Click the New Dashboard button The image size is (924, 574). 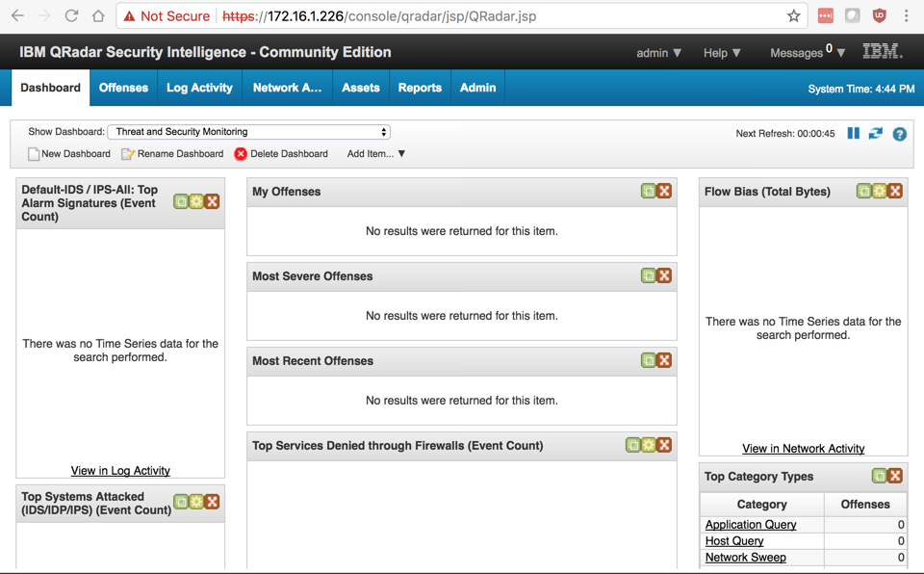coord(69,154)
